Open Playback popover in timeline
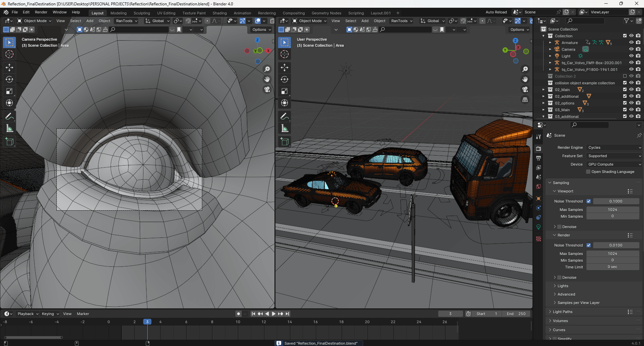This screenshot has width=644, height=346. coord(28,314)
